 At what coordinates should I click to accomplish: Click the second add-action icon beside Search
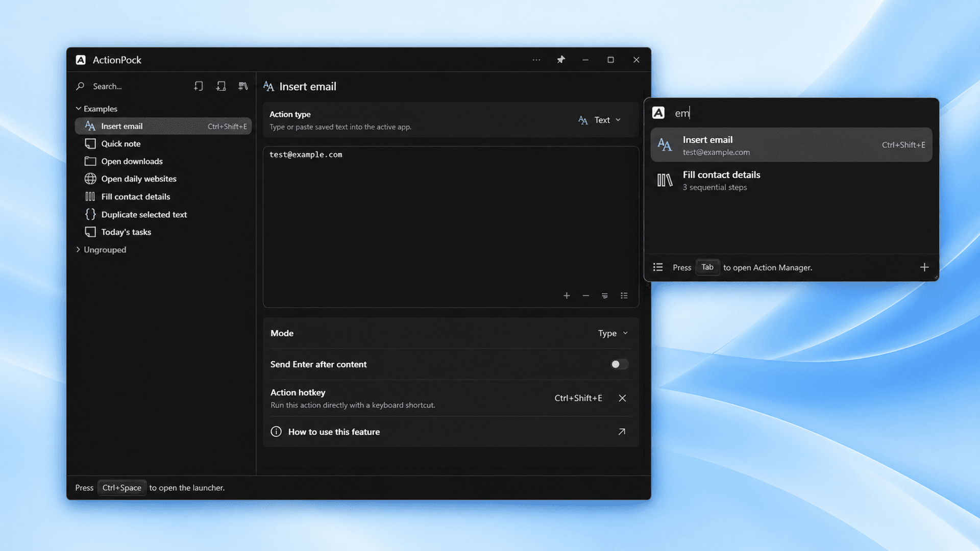[x=221, y=86]
